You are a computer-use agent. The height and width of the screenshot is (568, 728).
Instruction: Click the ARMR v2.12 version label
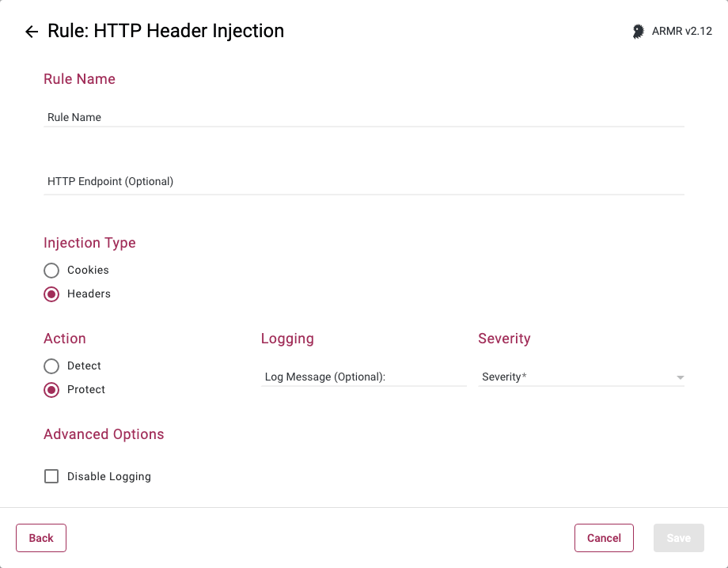pyautogui.click(x=681, y=32)
